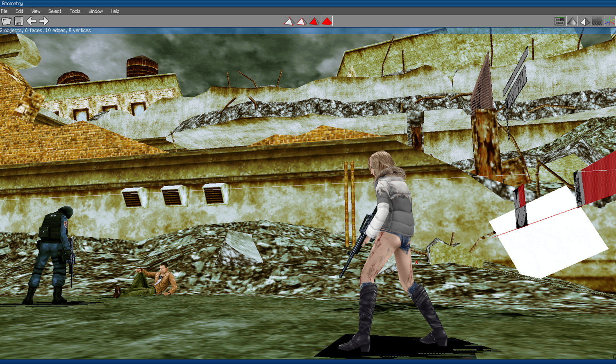The width and height of the screenshot is (616, 364).
Task: Open the File menu
Action: tap(5, 11)
